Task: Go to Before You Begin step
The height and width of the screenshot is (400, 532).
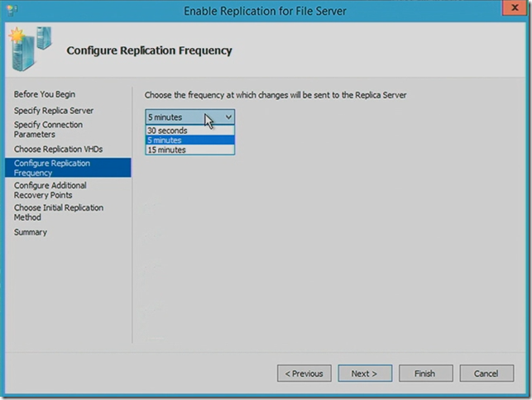Action: pos(45,94)
